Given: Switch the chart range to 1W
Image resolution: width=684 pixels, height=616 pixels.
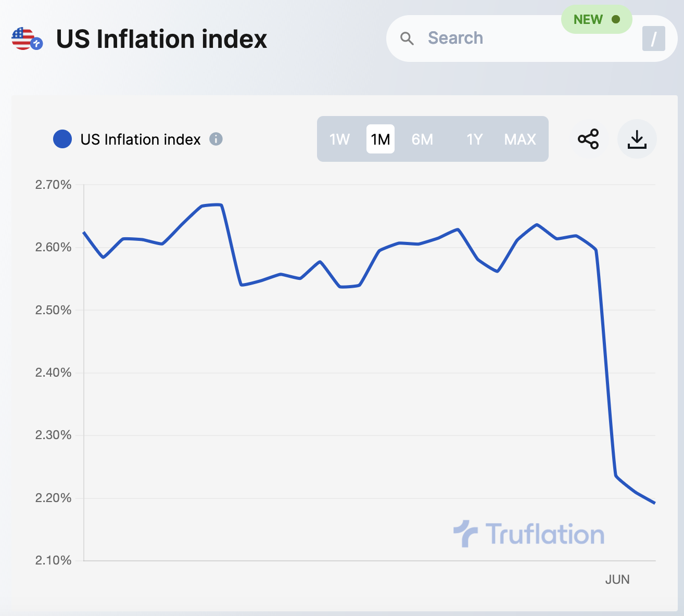Looking at the screenshot, I should [x=339, y=139].
